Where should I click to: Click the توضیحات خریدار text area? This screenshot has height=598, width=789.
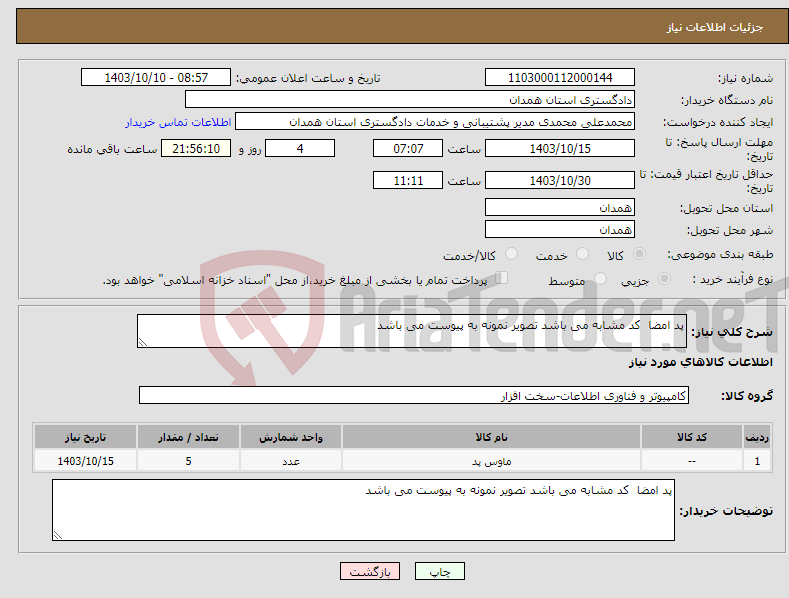(x=363, y=510)
